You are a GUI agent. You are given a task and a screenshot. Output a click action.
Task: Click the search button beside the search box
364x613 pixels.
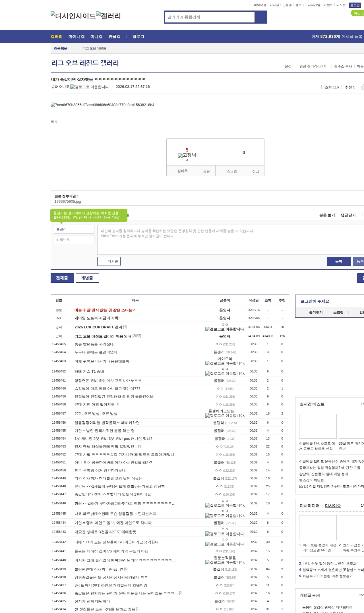pos(261,17)
